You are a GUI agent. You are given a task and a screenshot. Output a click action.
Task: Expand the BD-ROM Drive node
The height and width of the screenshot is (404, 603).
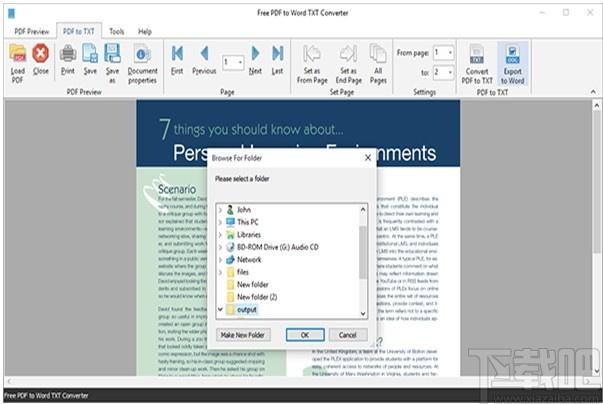[x=220, y=247]
